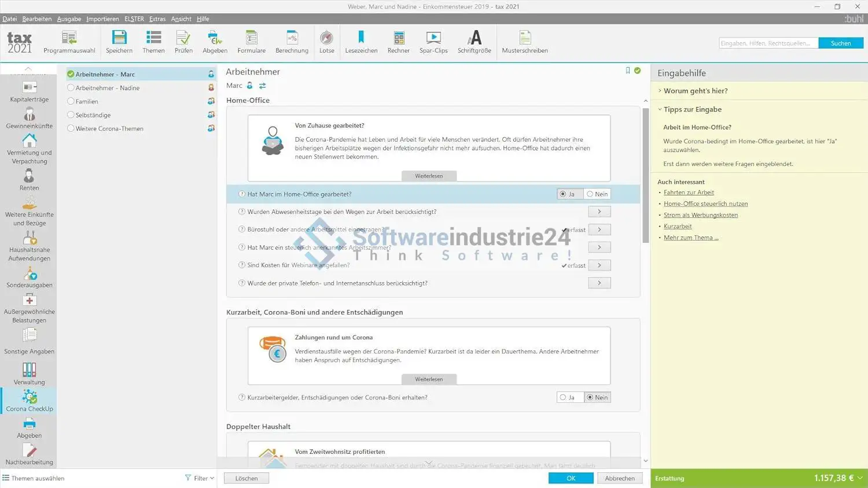
Task: Open the Extras menu
Action: 157,19
